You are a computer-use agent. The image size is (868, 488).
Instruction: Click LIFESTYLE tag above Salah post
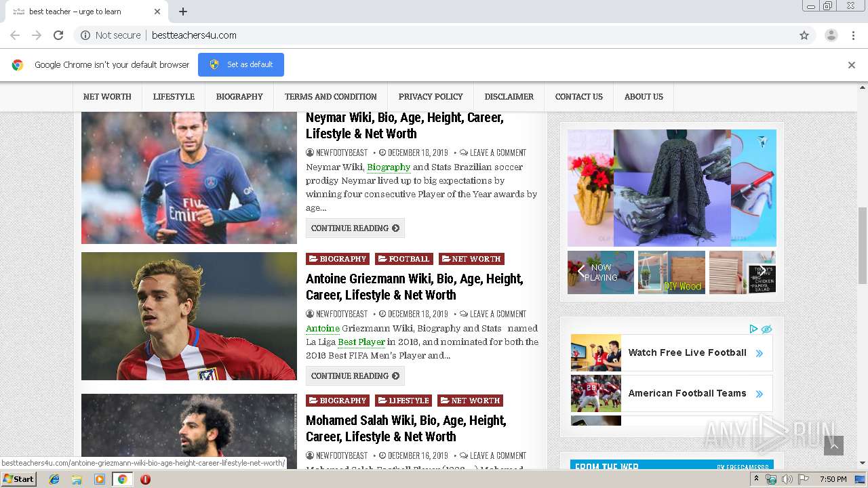(x=403, y=401)
